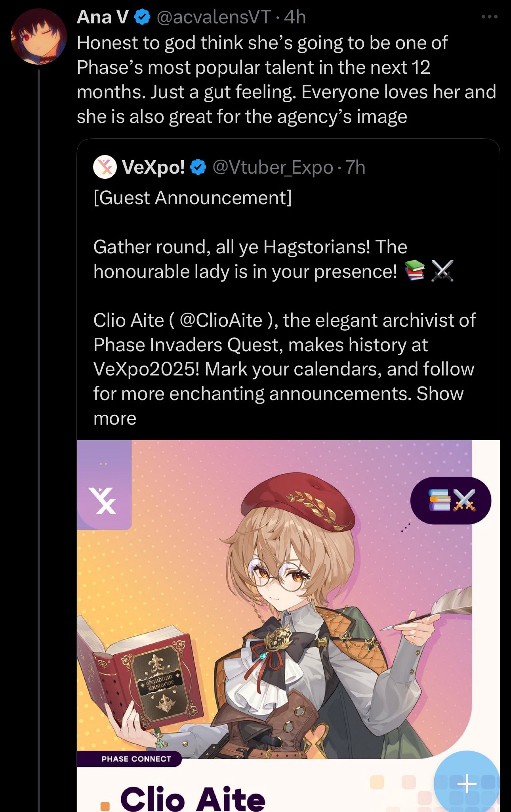
Task: Tap the compose new post plus button
Action: click(x=467, y=783)
